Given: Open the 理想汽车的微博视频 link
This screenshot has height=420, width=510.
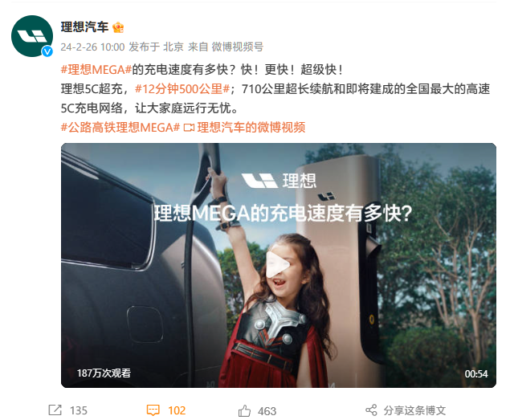Looking at the screenshot, I should [x=251, y=127].
